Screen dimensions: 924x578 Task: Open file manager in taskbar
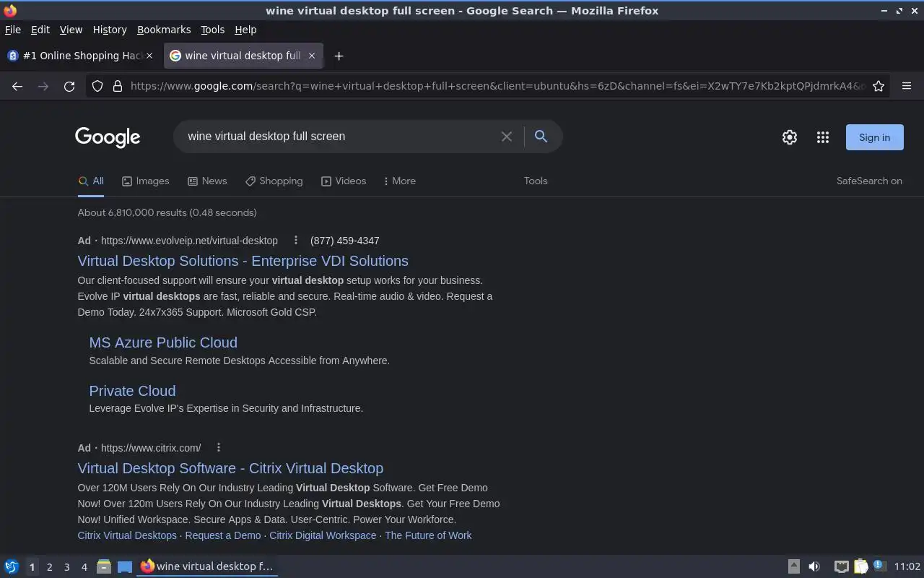pyautogui.click(x=103, y=566)
